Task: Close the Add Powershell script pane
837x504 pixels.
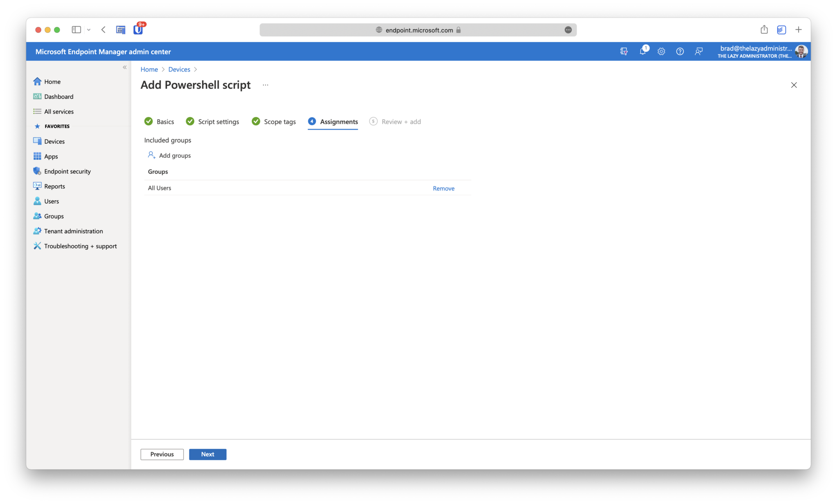Action: point(794,85)
